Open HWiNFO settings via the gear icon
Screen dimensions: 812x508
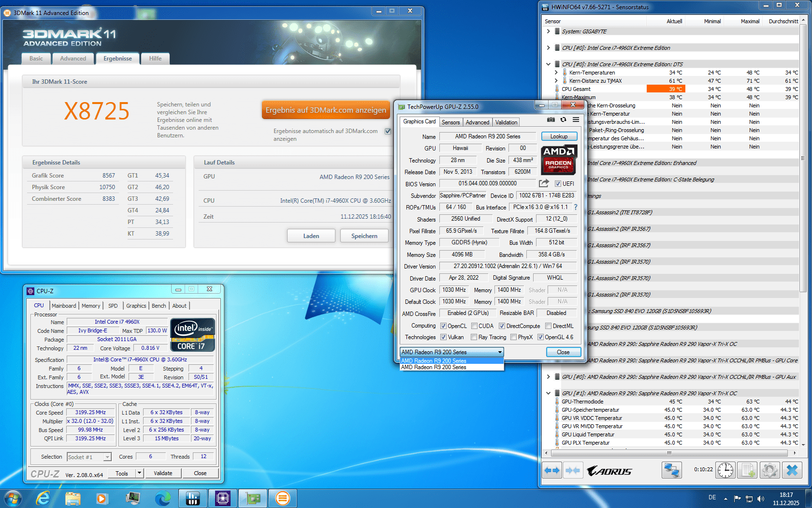769,470
